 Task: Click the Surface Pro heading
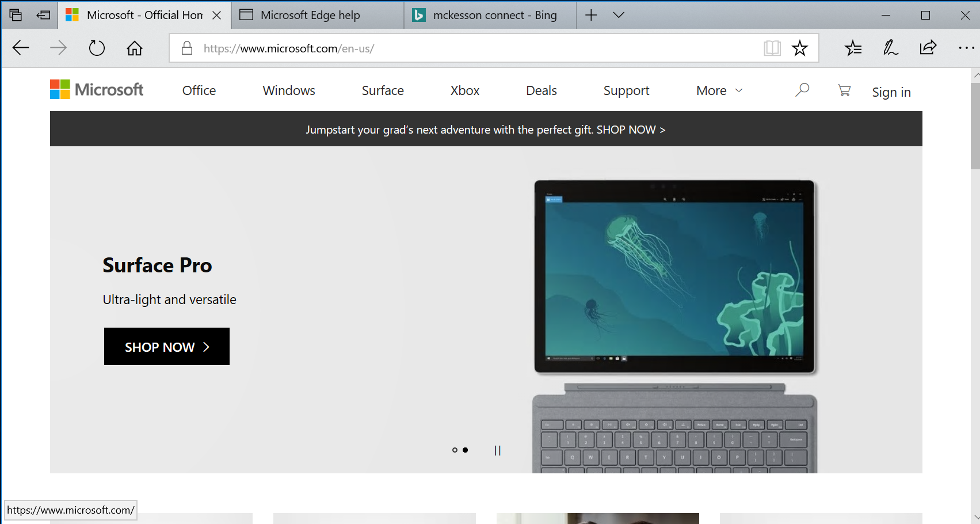[157, 265]
